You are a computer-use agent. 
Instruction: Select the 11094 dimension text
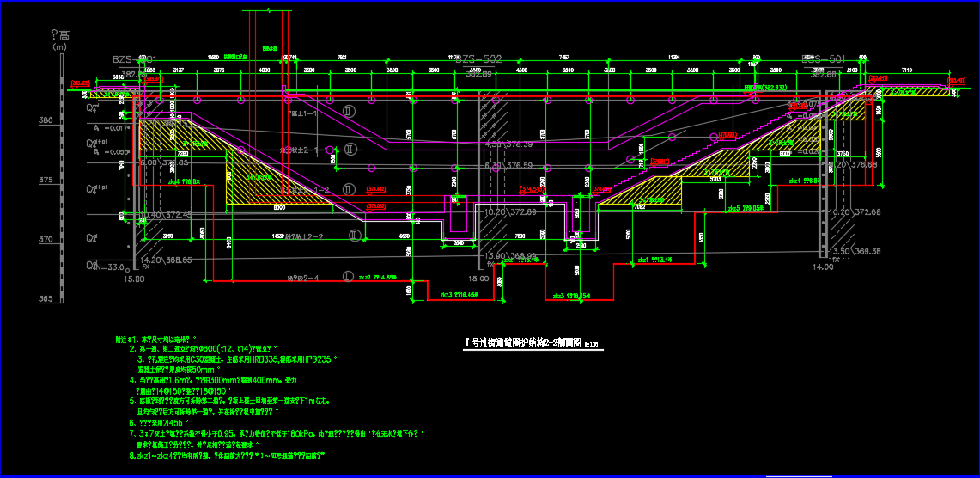coord(673,57)
